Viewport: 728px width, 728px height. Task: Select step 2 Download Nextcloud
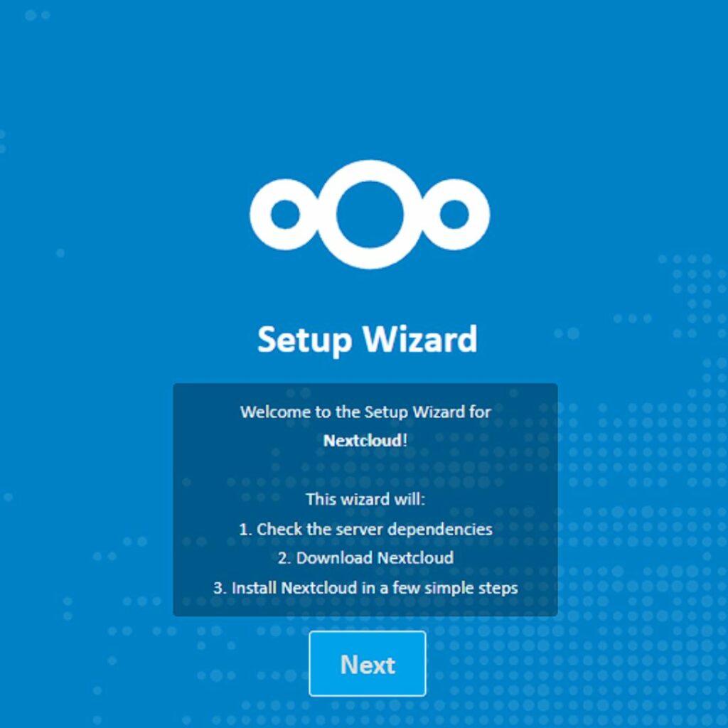pos(365,558)
